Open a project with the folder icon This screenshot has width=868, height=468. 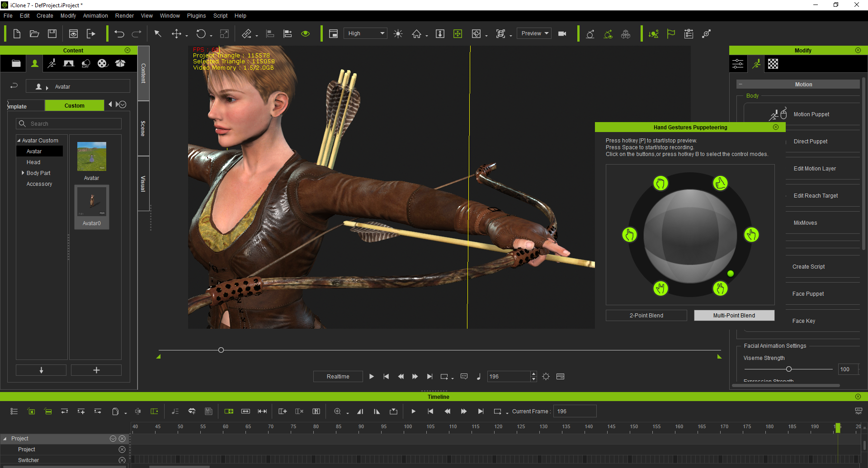[34, 33]
